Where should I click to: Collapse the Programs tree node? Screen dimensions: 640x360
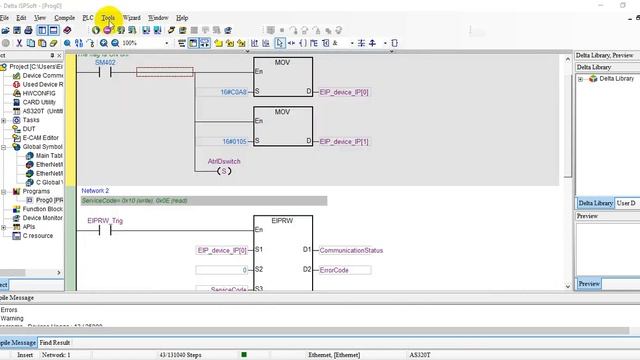tap(4, 191)
